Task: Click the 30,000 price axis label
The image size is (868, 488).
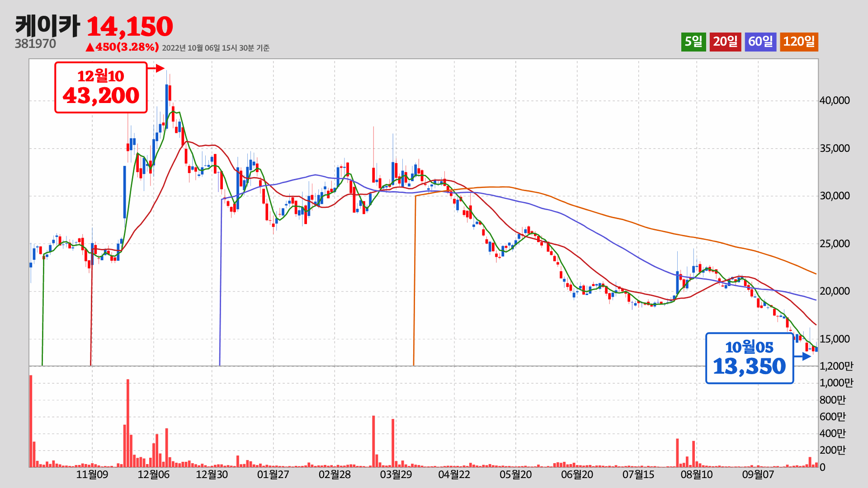Action: [835, 196]
